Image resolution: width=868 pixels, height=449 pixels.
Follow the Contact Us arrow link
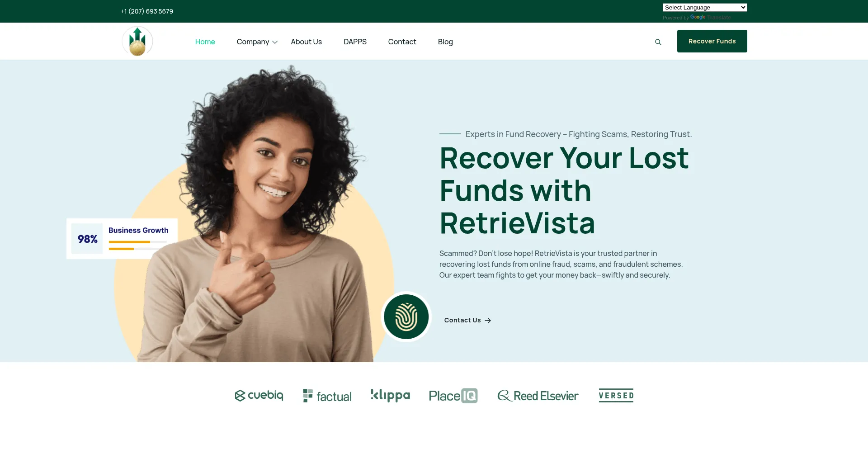click(x=467, y=320)
